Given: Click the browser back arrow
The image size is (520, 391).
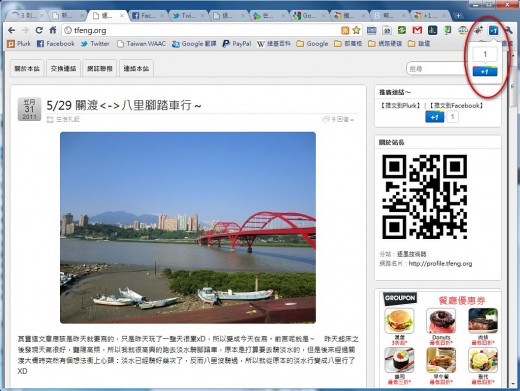Looking at the screenshot, I should pyautogui.click(x=11, y=30).
